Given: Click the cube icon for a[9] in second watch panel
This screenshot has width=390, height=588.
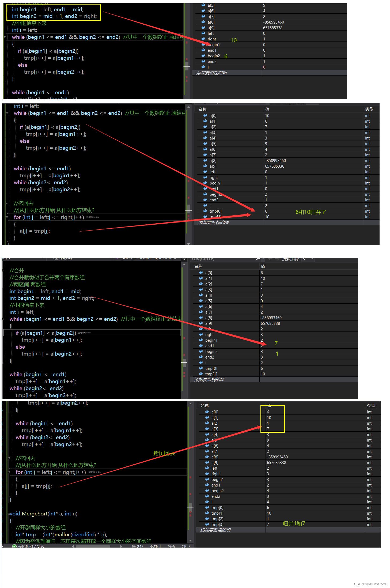Looking at the screenshot, I should 205,166.
